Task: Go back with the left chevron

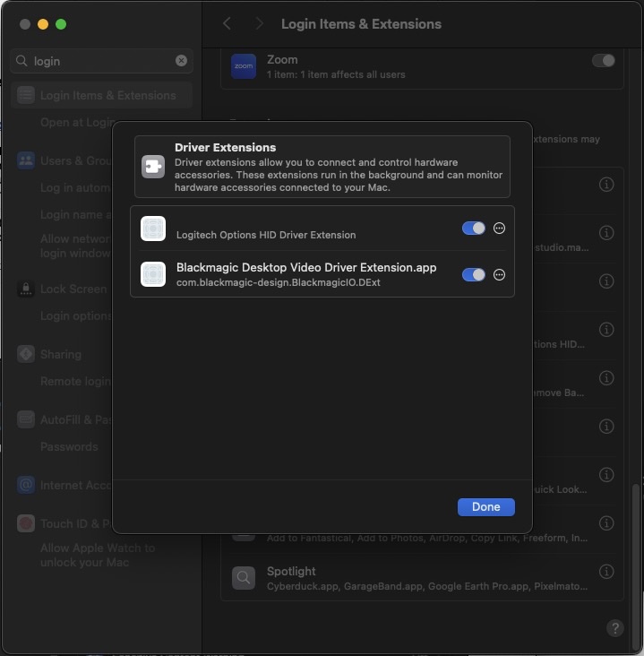Action: tap(228, 24)
